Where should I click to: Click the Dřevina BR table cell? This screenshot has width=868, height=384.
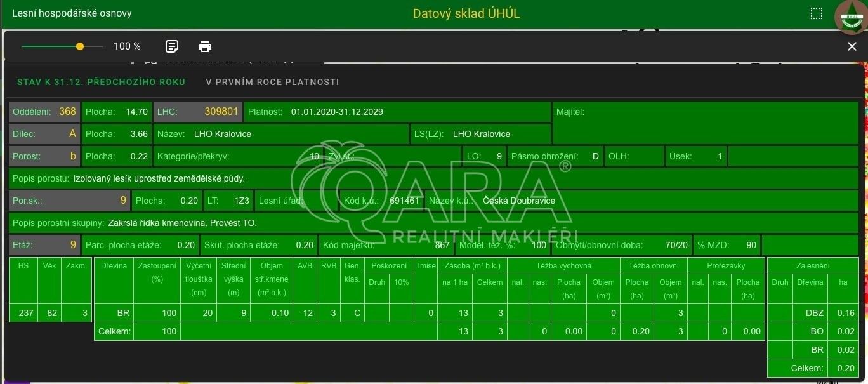click(x=114, y=313)
